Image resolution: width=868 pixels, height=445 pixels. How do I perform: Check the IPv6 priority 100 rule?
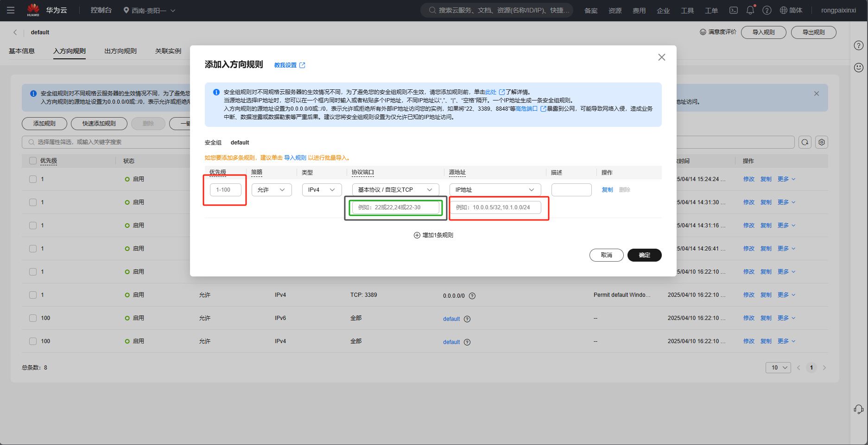[x=33, y=318]
